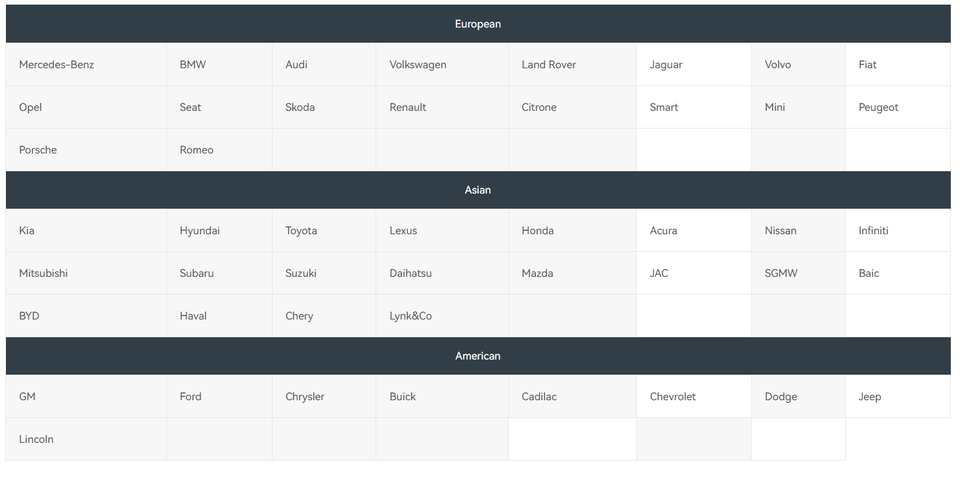Select Peugeot in the European list
Viewport: 960px width, 477px height.
pos(878,108)
